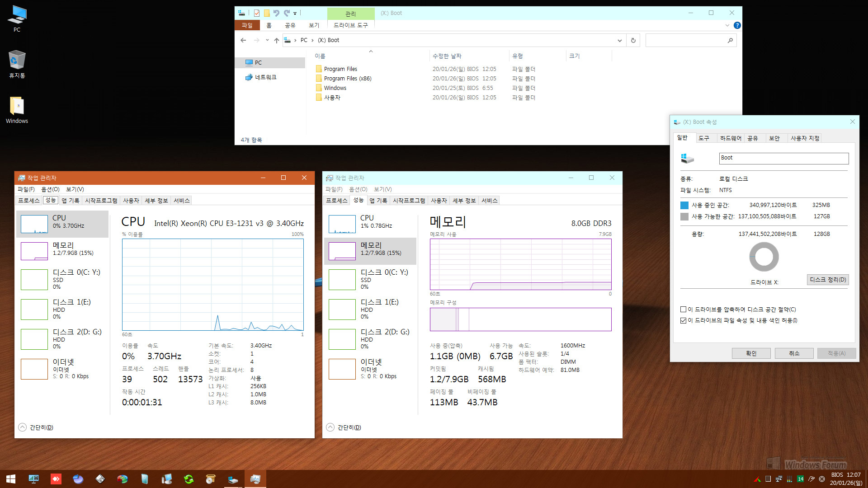Open 옵션(O) menu in left Task Manager
Screen dimensions: 868x488
coord(50,189)
